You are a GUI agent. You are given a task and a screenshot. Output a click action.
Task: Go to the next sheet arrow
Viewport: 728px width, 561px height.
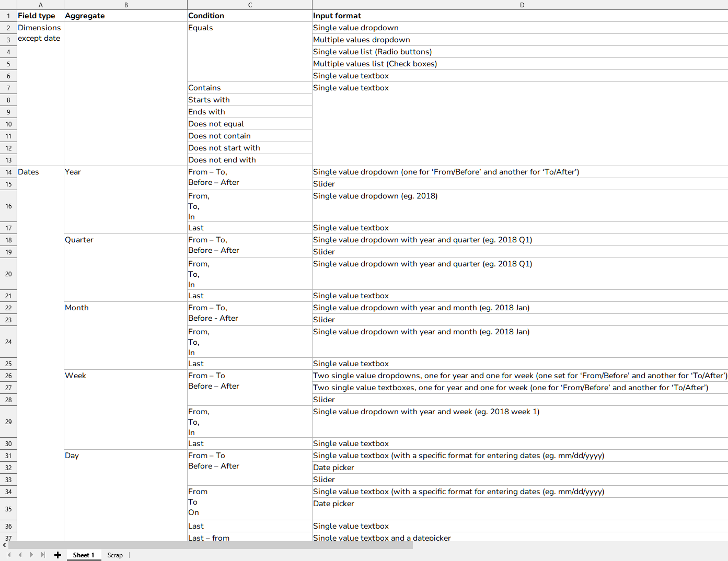31,555
